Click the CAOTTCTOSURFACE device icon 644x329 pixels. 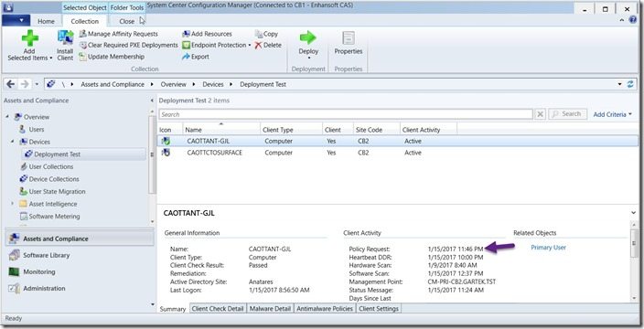pyautogui.click(x=166, y=153)
